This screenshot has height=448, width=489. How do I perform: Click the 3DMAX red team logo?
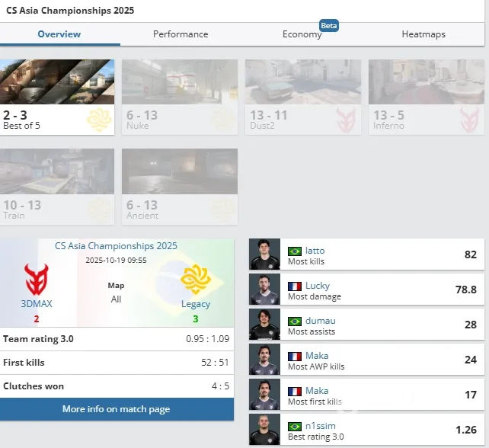point(37,280)
